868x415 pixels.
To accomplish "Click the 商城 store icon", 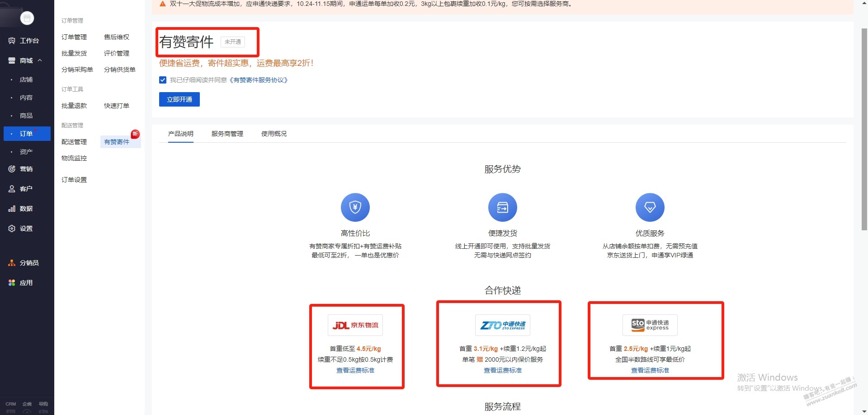I will pyautogui.click(x=12, y=61).
